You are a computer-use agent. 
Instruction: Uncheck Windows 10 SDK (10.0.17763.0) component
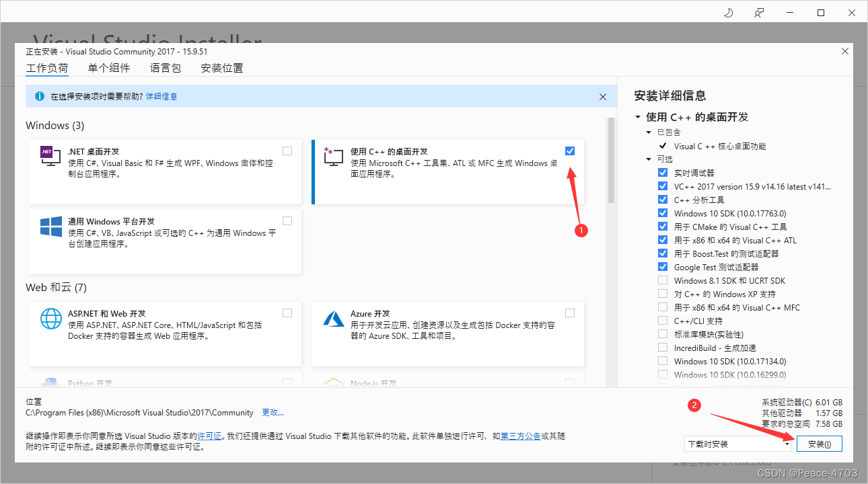[x=663, y=213]
